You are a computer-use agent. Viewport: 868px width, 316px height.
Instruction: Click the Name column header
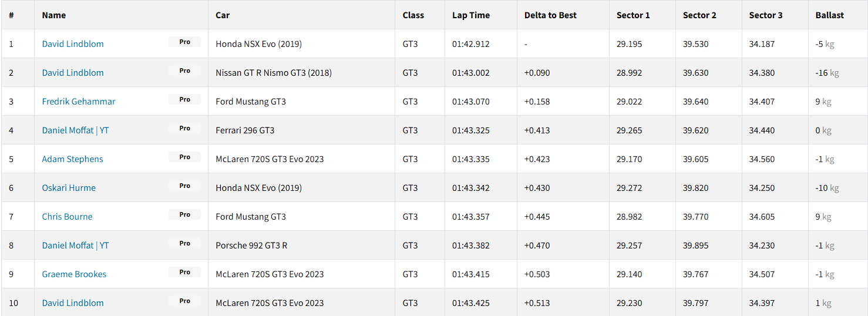(54, 15)
